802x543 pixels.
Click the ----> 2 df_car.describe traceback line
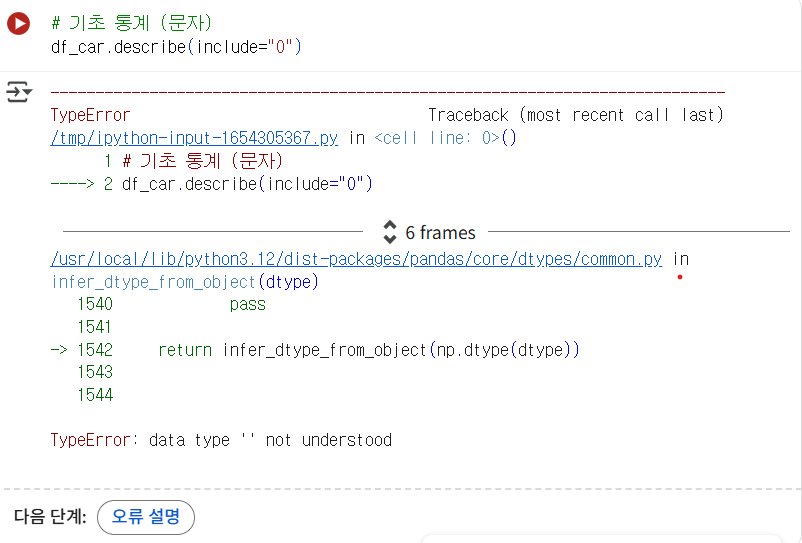[212, 184]
